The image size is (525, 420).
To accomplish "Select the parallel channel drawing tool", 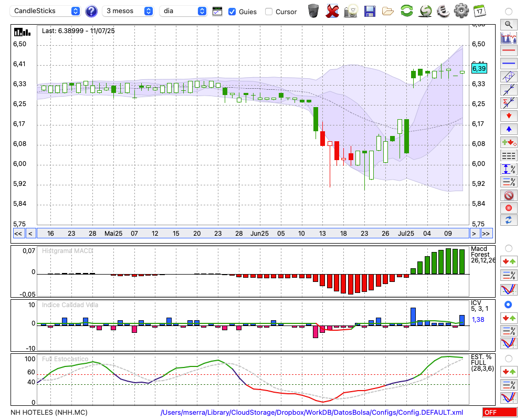I will click(509, 76).
